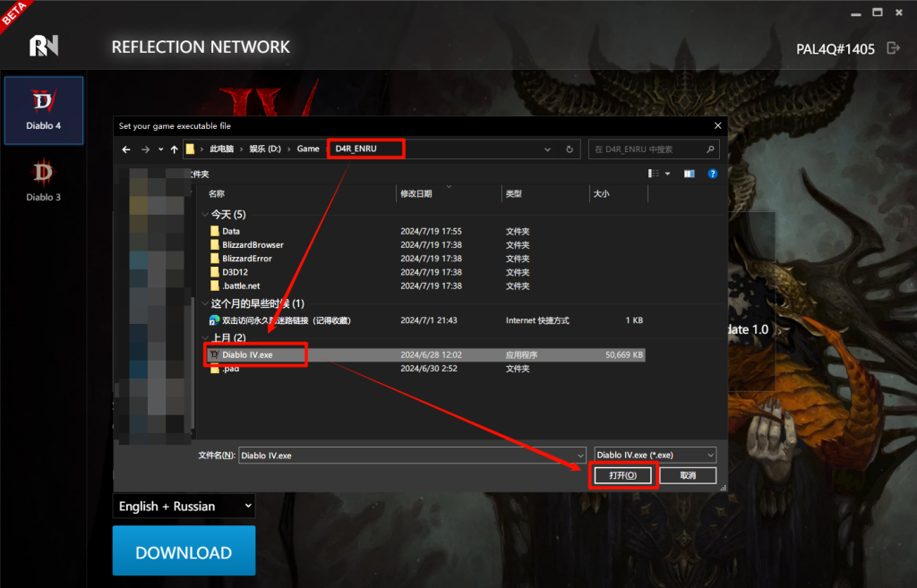Open the address bar dropdown arrow

pyautogui.click(x=547, y=149)
